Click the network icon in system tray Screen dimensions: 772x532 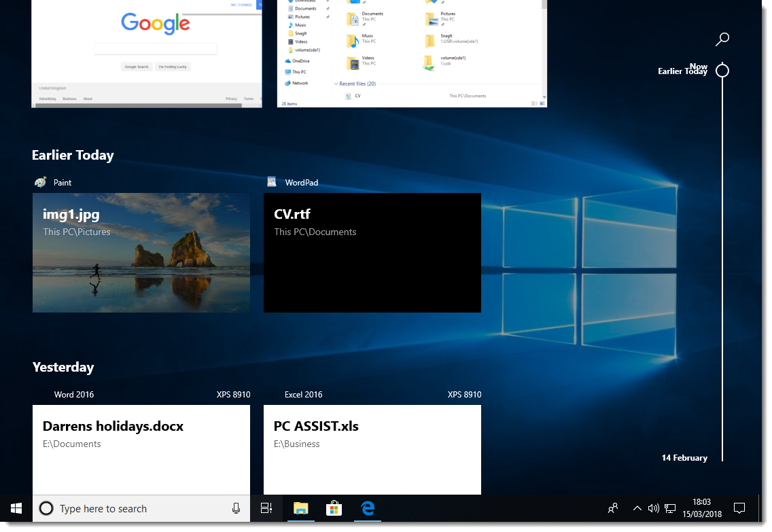coord(669,508)
